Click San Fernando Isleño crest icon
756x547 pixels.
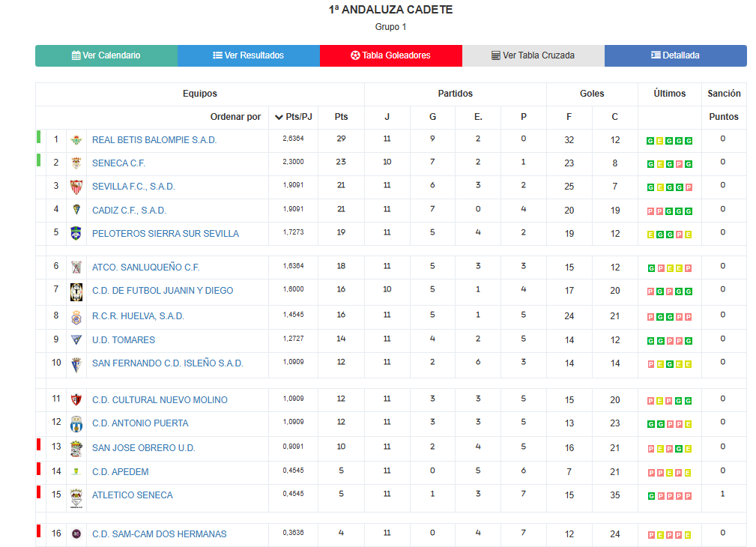point(76,365)
